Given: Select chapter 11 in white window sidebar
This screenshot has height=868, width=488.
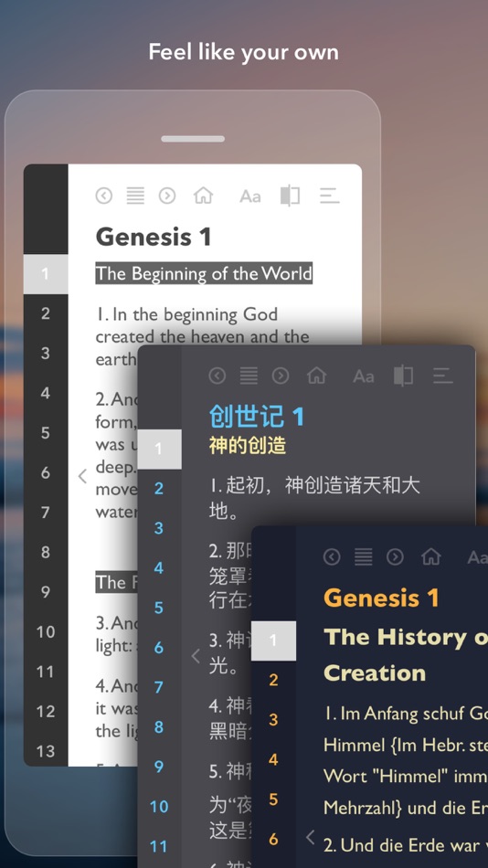Looking at the screenshot, I should tap(46, 672).
